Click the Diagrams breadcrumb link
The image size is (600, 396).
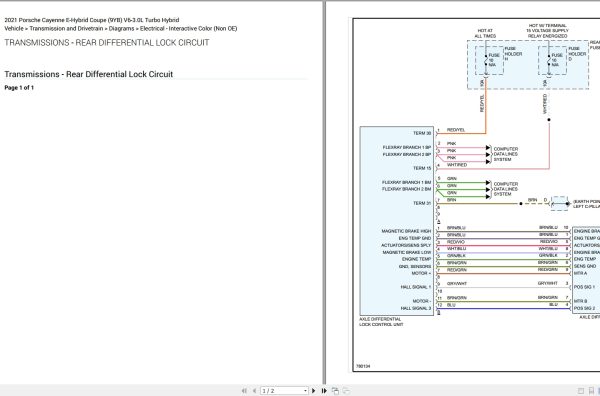click(x=121, y=29)
